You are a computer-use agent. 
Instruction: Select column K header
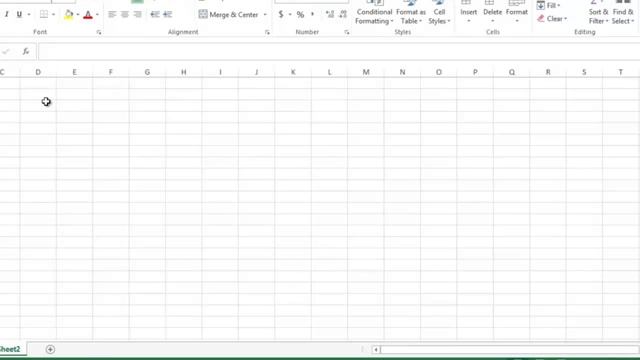(x=293, y=72)
